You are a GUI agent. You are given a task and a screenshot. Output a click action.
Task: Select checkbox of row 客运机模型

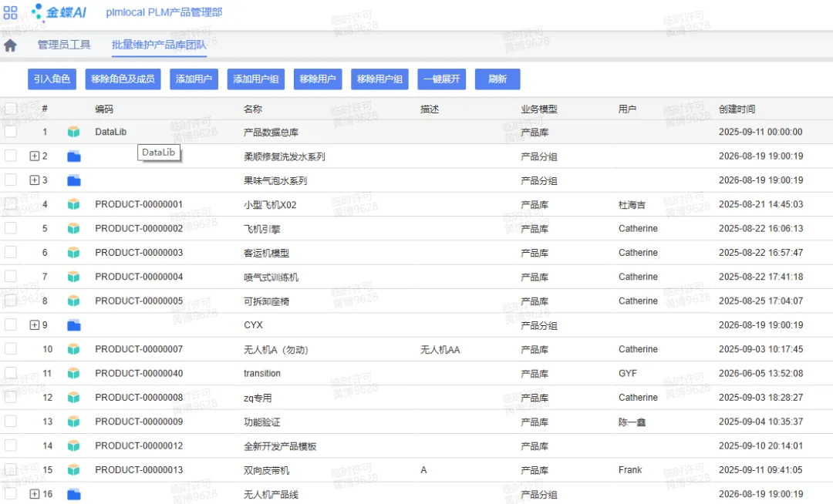11,252
